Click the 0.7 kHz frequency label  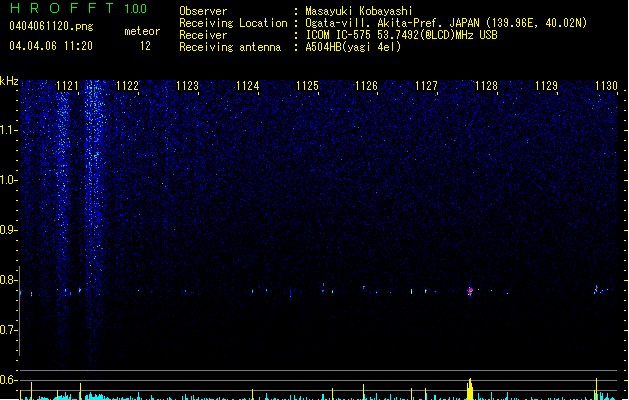pyautogui.click(x=9, y=330)
